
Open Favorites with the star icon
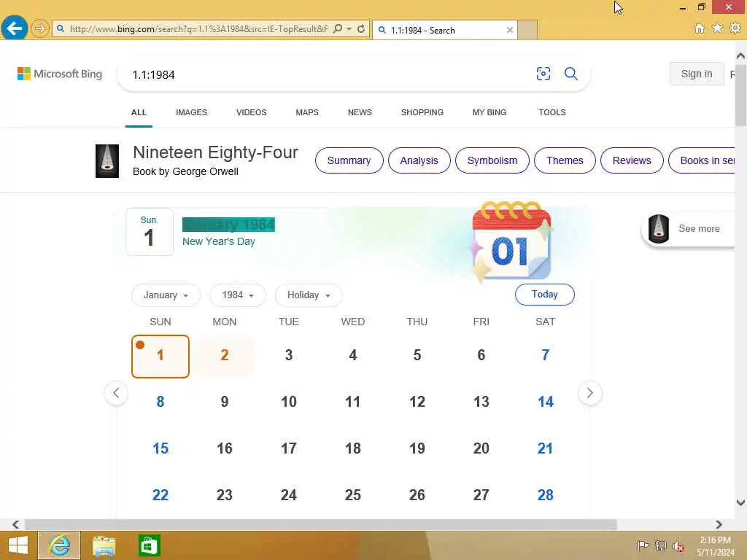(x=717, y=28)
